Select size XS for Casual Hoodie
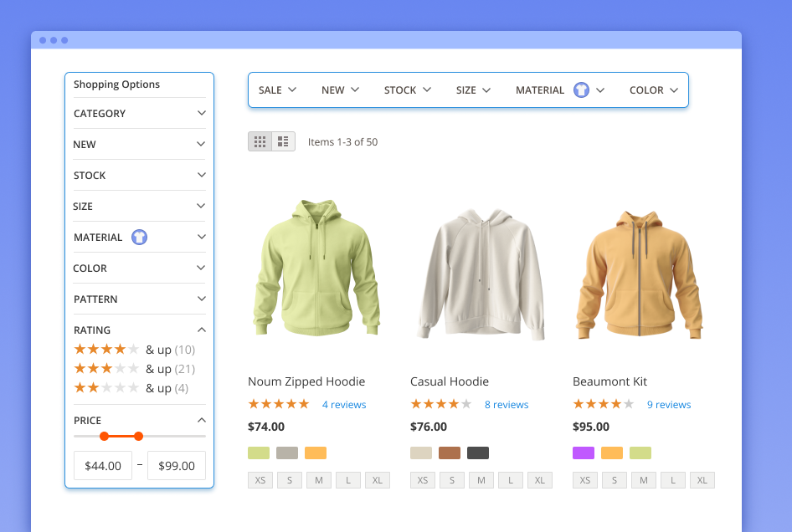This screenshot has height=532, width=792. [422, 479]
